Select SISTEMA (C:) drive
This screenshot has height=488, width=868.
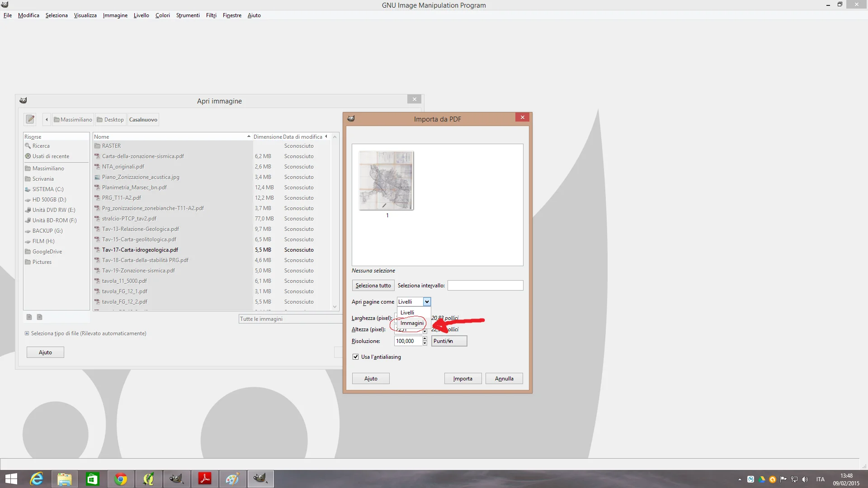point(48,189)
